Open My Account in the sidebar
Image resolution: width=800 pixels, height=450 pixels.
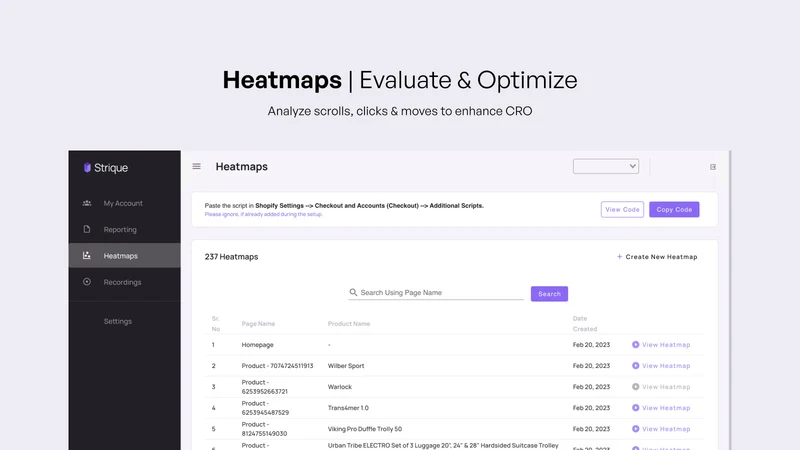[124, 203]
